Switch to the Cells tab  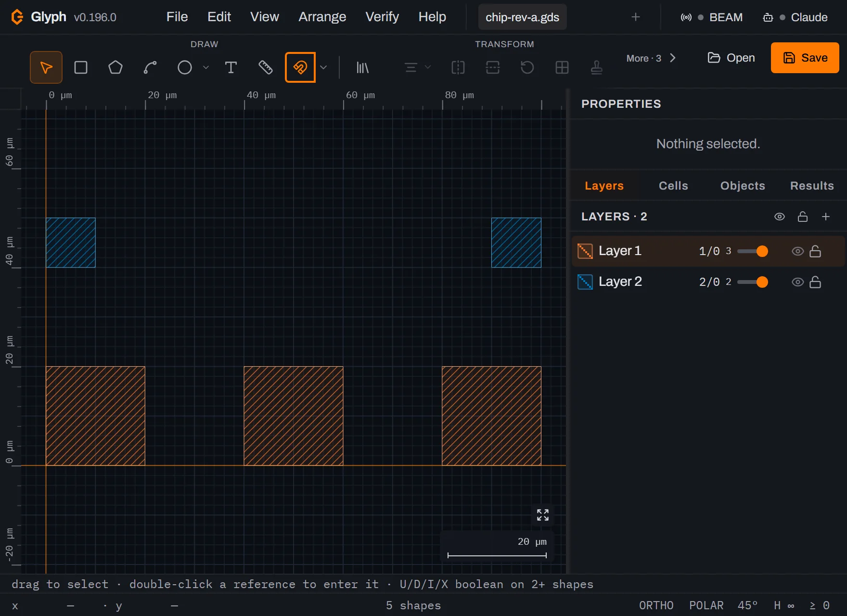pyautogui.click(x=673, y=186)
